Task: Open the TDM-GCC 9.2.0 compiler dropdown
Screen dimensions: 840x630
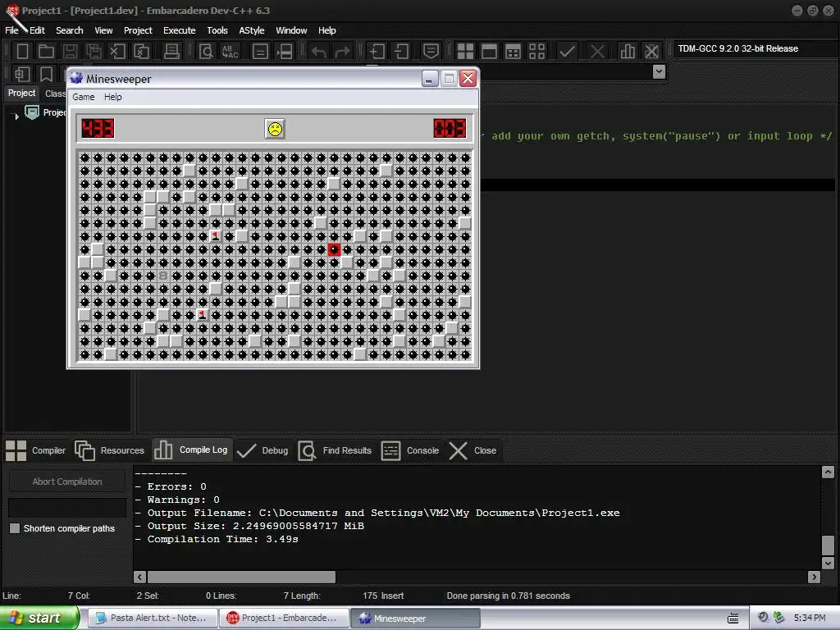Action: coord(755,48)
